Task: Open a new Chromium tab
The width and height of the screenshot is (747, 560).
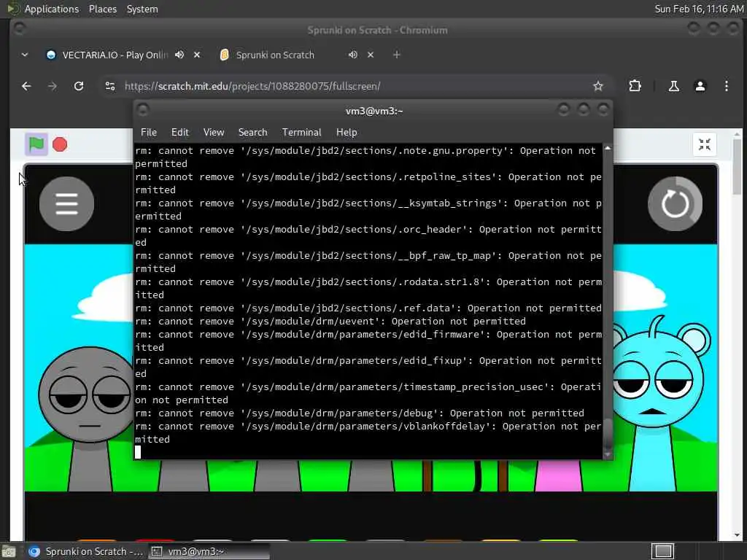Action: tap(396, 55)
